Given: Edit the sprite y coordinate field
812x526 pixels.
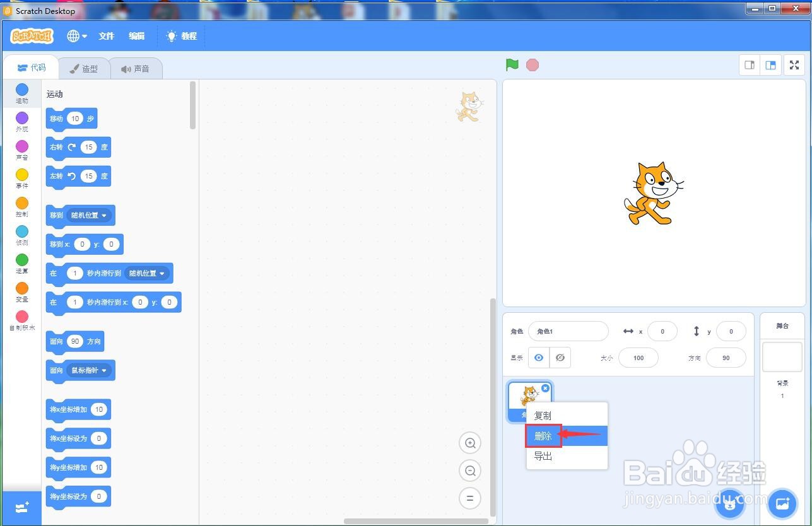Looking at the screenshot, I should coord(731,331).
